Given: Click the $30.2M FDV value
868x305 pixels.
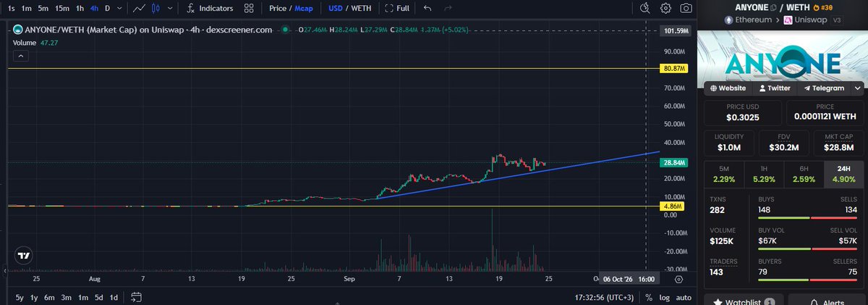Looking at the screenshot, I should [783, 147].
